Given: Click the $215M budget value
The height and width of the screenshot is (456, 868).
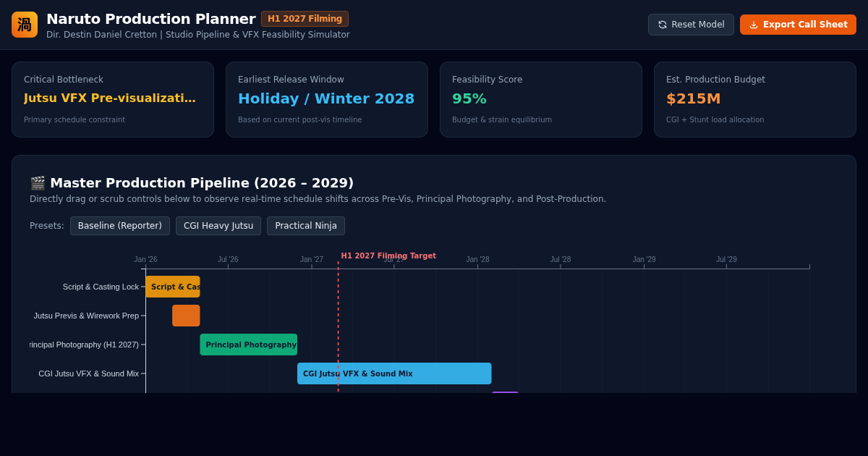Looking at the screenshot, I should [x=694, y=98].
